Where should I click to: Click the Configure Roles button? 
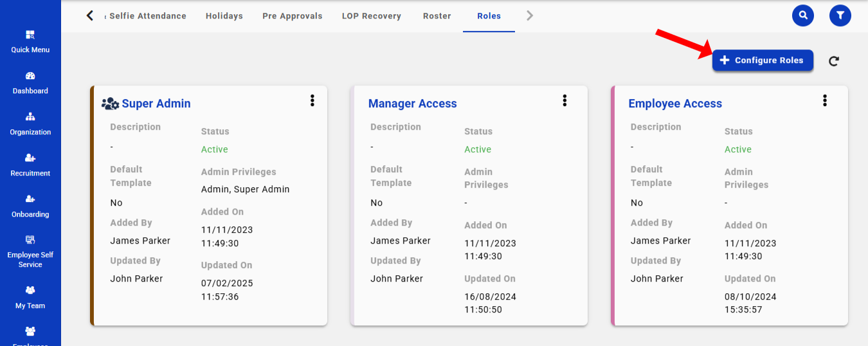click(x=763, y=60)
